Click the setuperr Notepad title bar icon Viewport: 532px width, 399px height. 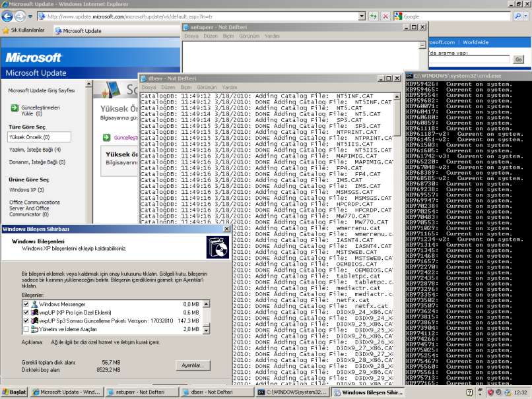(x=185, y=28)
